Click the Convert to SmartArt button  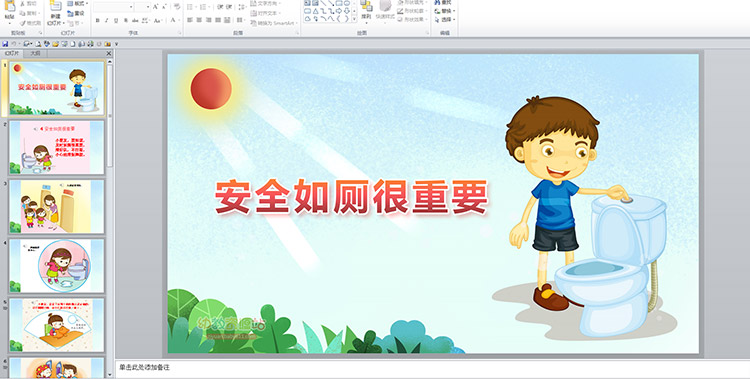pos(274,23)
